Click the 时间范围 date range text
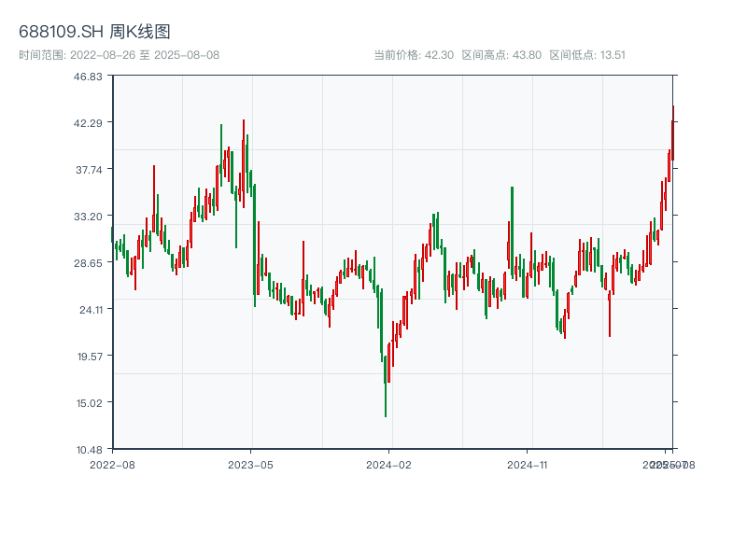Viewport: 747px width, 560px height. pos(119,55)
